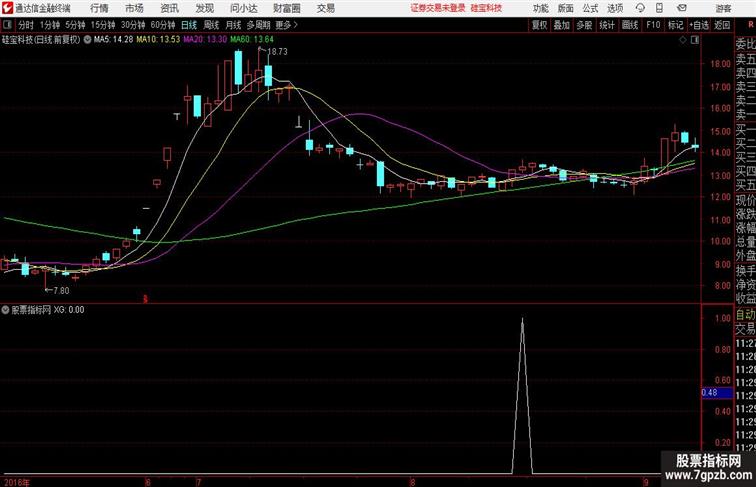Open the 公式 menu
756x487 pixels.
[x=590, y=8]
